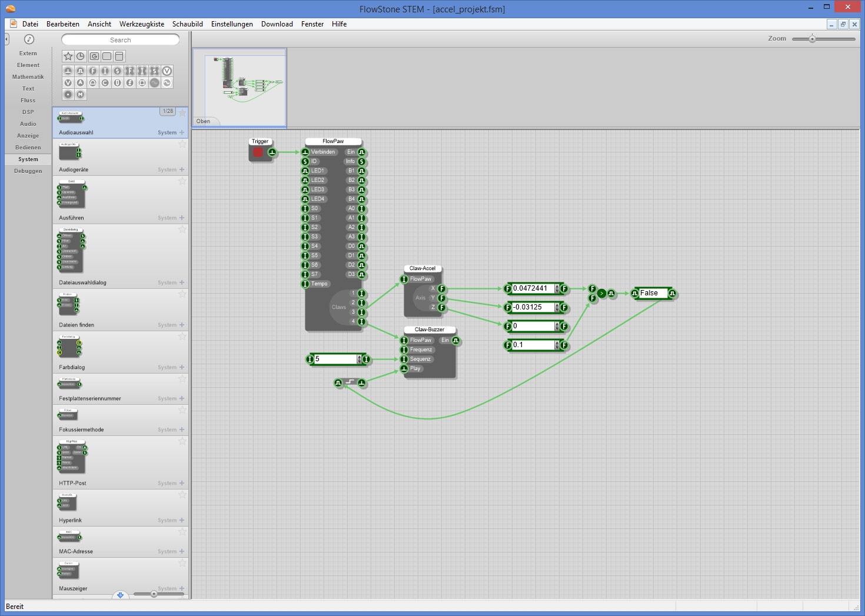Select the A connector type filter
Viewport: 865px width, 616px height.
[80, 83]
